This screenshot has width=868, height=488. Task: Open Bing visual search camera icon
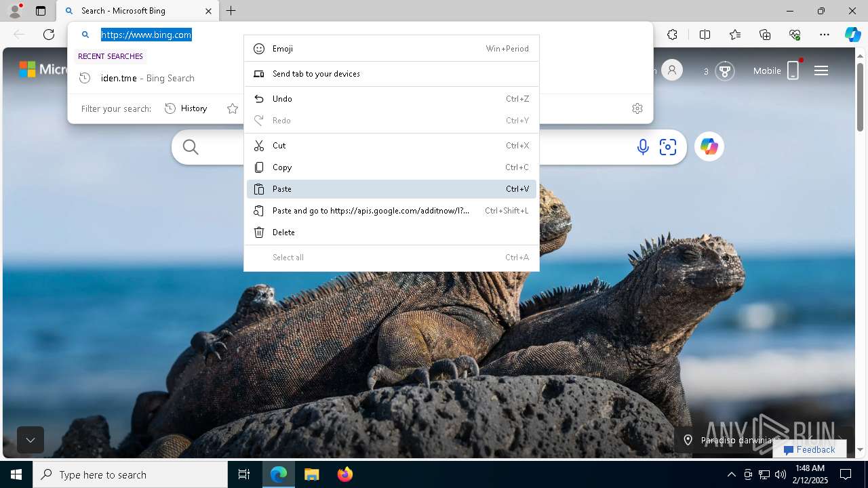coord(668,147)
